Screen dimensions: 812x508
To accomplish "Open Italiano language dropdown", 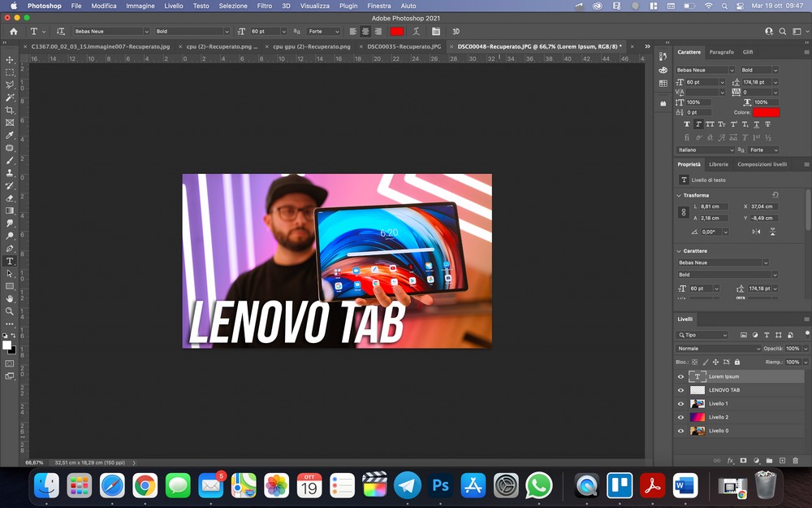I will point(705,150).
